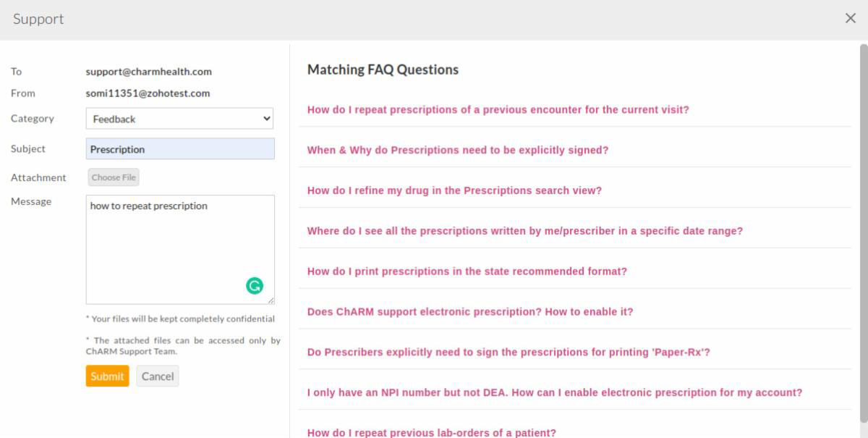
Task: Open FAQ about NPI number but not DEA
Action: 555,393
